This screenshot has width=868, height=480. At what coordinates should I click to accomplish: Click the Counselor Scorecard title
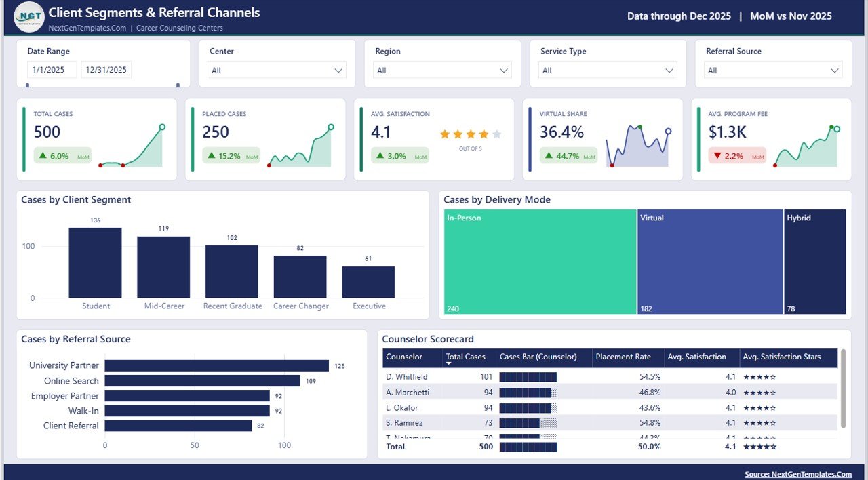tap(428, 339)
